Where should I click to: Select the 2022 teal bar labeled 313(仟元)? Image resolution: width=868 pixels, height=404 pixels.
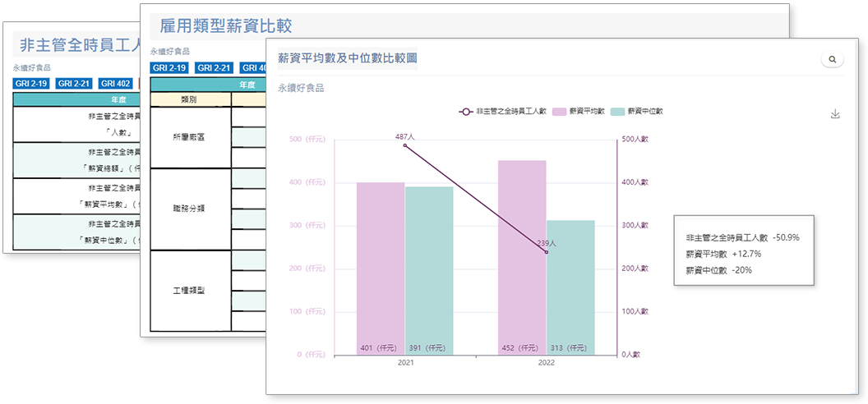coord(570,286)
